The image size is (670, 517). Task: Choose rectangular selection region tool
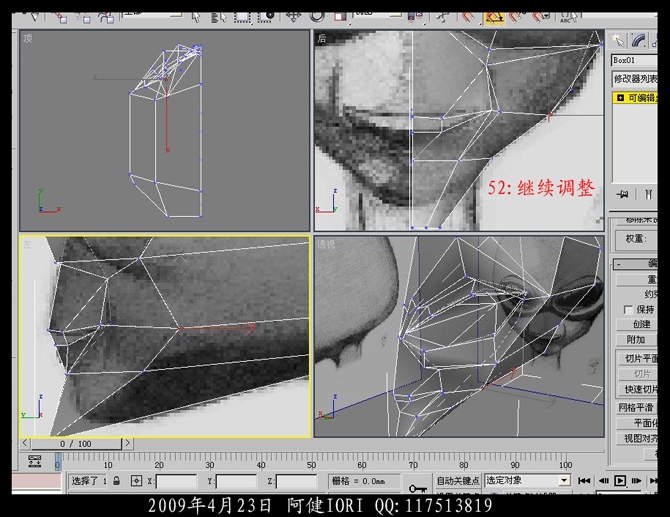[242, 17]
